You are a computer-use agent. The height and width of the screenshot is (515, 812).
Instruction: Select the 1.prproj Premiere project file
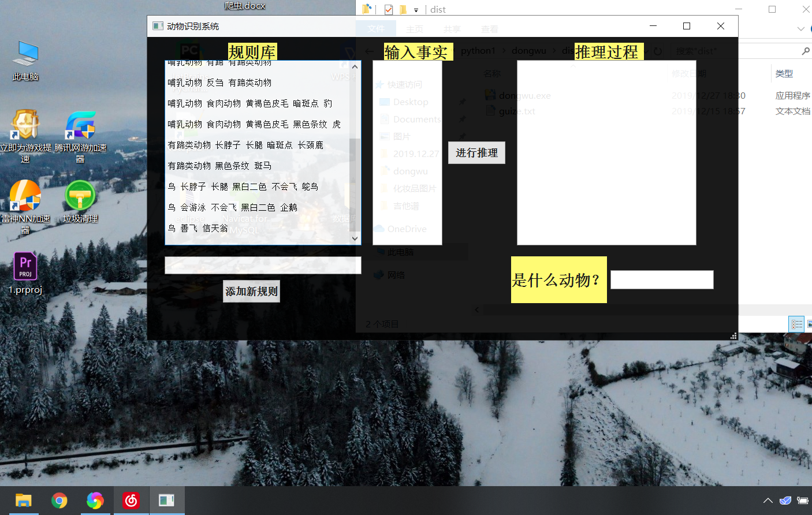(25, 273)
